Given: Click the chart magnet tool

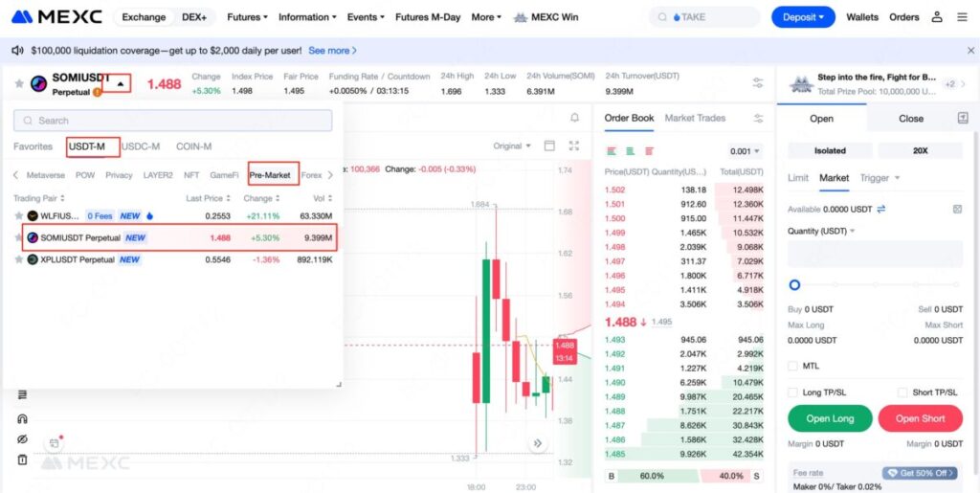Looking at the screenshot, I should pyautogui.click(x=23, y=418).
